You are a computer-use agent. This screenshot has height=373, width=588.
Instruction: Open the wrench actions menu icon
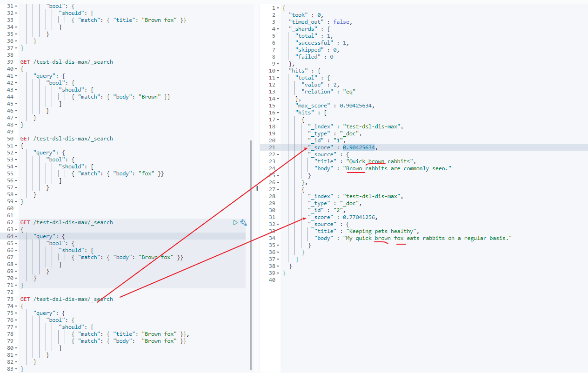coord(243,223)
